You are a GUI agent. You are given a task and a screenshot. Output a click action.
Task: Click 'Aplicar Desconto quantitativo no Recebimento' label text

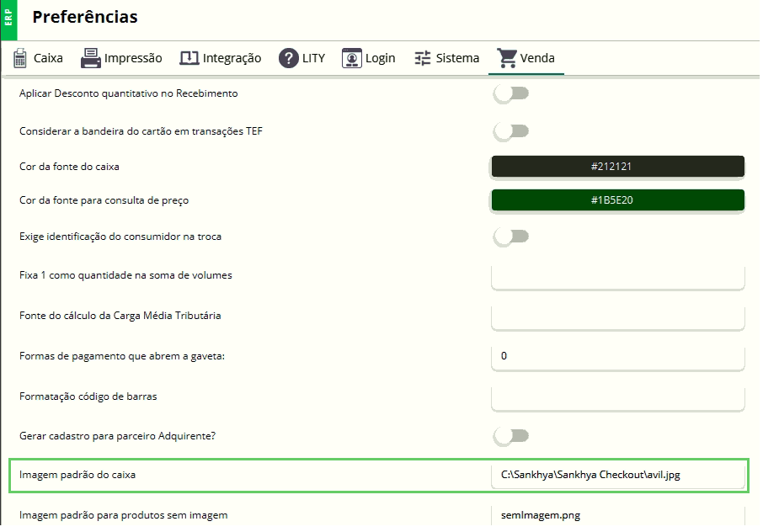pyautogui.click(x=129, y=93)
